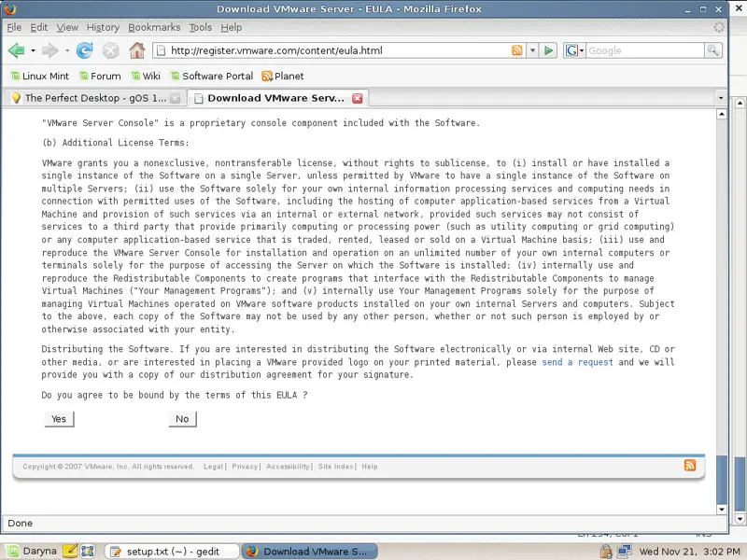Screen dimensions: 747x560
Task: Click the Firefox activity throbber icon
Action: (719, 28)
